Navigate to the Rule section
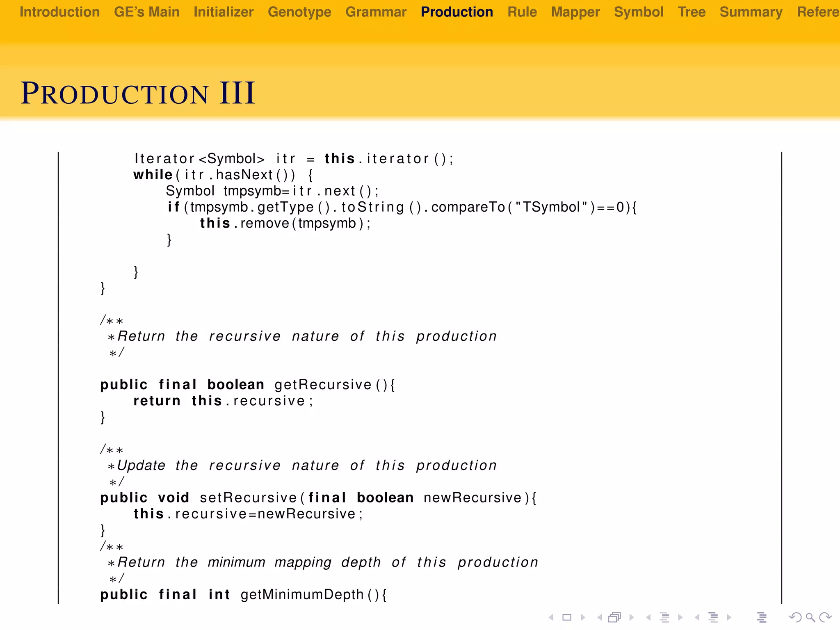Viewport: 840px width, 630px height. tap(522, 12)
